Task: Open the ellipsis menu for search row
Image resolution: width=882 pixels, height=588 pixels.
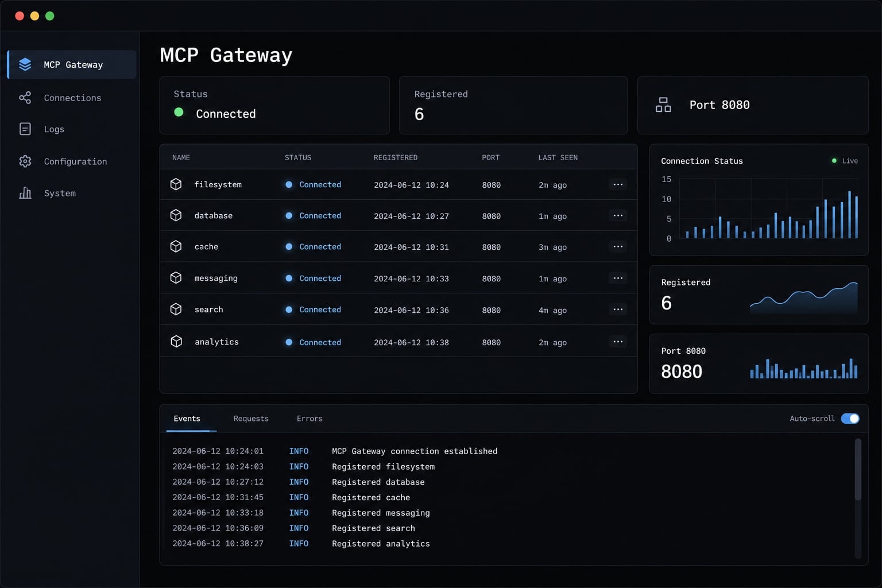Action: tap(618, 309)
